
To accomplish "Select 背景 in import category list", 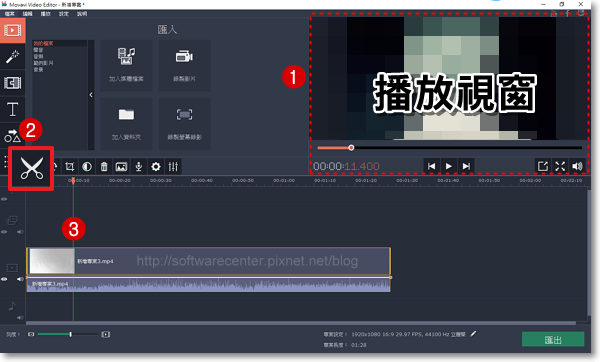I will [x=38, y=70].
